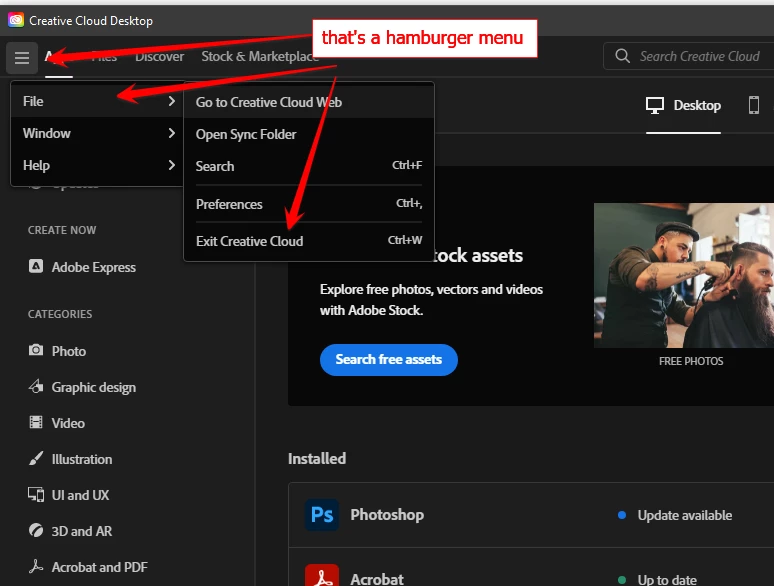The height and width of the screenshot is (586, 774).
Task: Click the 3D and AR icon
Action: coord(36,530)
